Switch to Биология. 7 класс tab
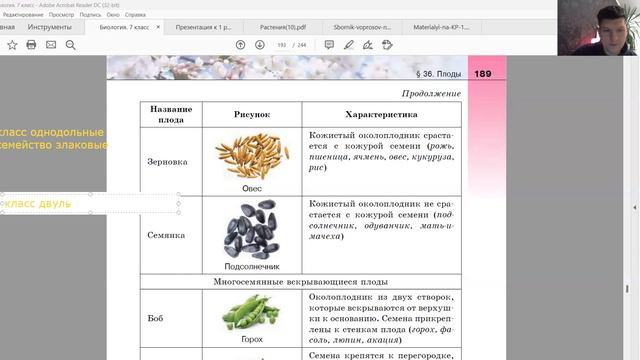Image resolution: width=640 pixels, height=360 pixels. coord(124,27)
